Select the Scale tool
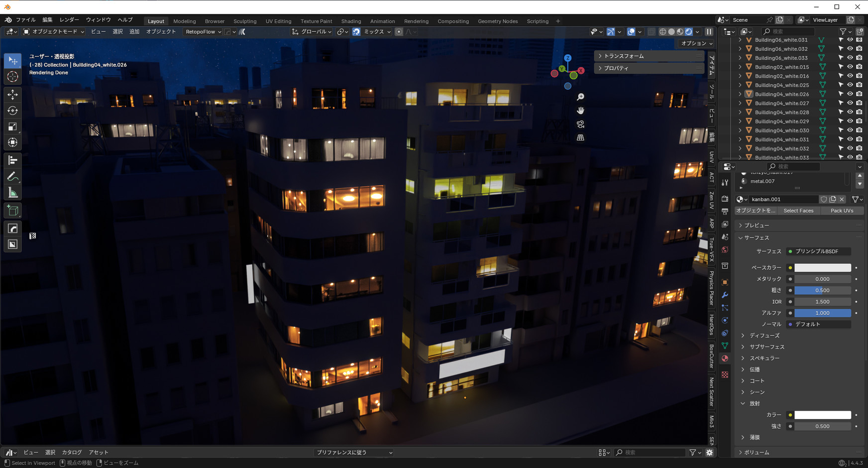The width and height of the screenshot is (868, 468). coord(13,126)
